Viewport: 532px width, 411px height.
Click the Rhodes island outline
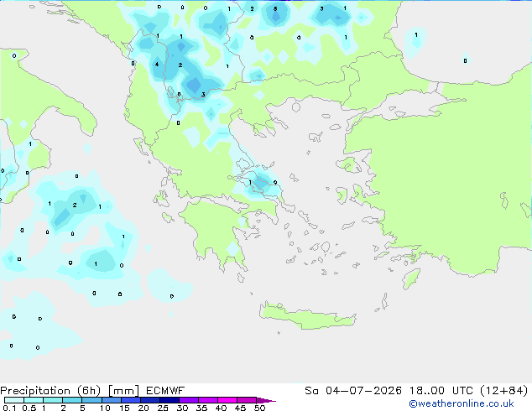[411, 278]
